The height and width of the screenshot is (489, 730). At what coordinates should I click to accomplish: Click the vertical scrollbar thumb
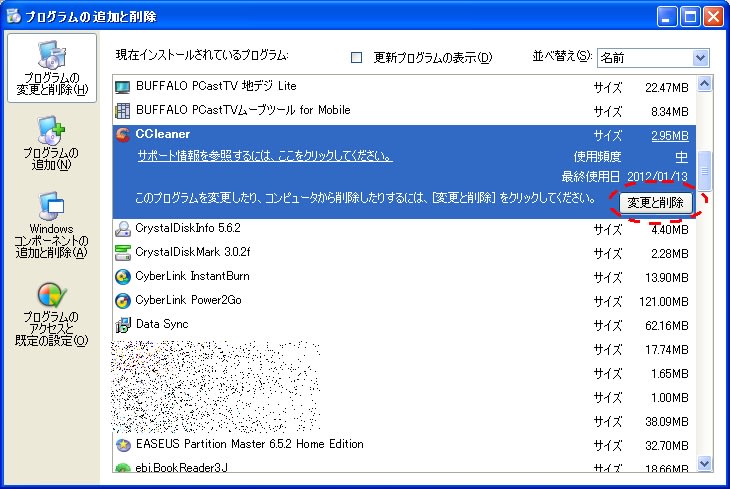coord(704,170)
